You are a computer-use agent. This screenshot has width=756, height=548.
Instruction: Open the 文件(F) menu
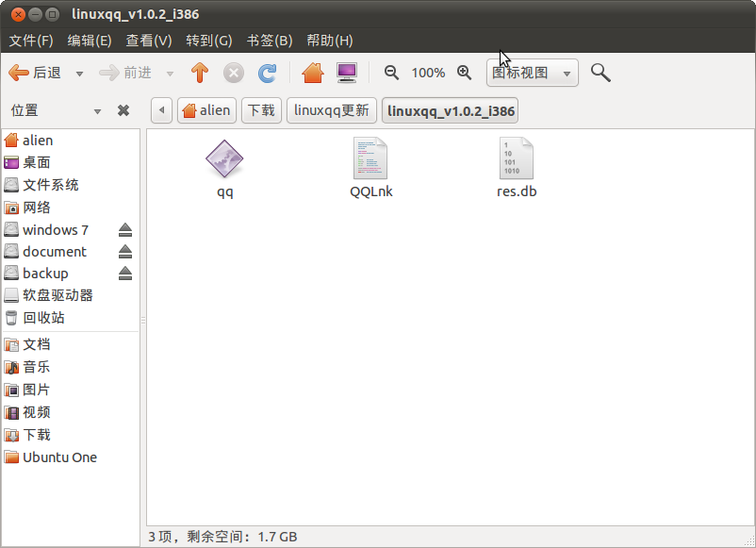31,41
